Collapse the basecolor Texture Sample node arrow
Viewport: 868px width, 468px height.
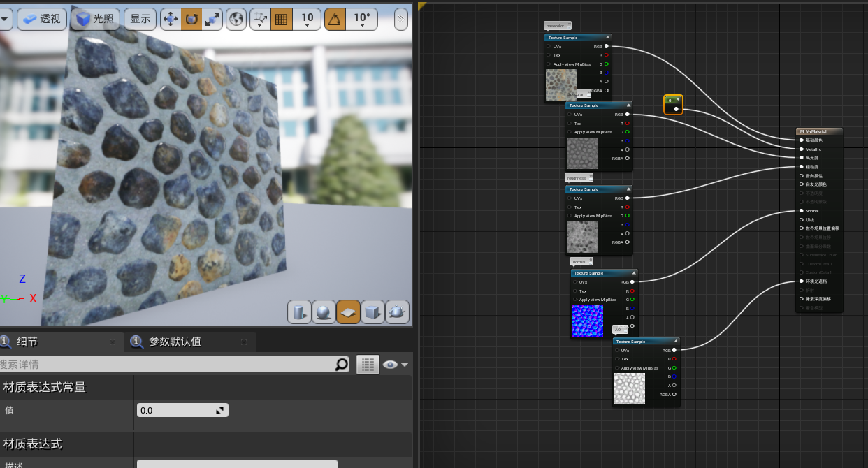(x=607, y=37)
